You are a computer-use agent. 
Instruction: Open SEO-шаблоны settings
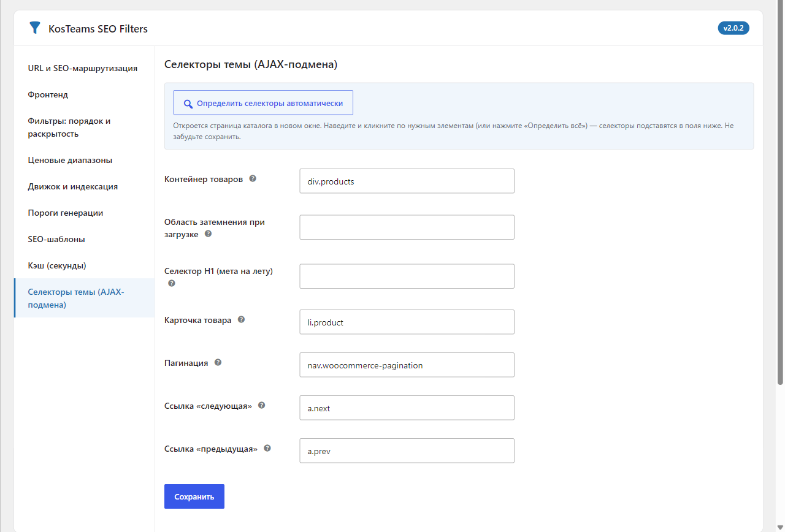[x=85, y=239]
